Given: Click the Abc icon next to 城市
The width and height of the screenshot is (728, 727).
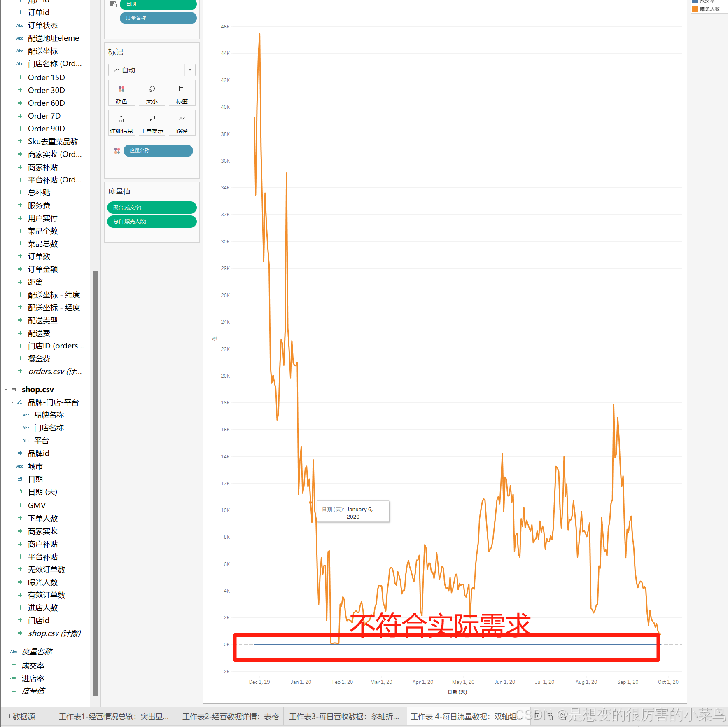Looking at the screenshot, I should pos(20,466).
